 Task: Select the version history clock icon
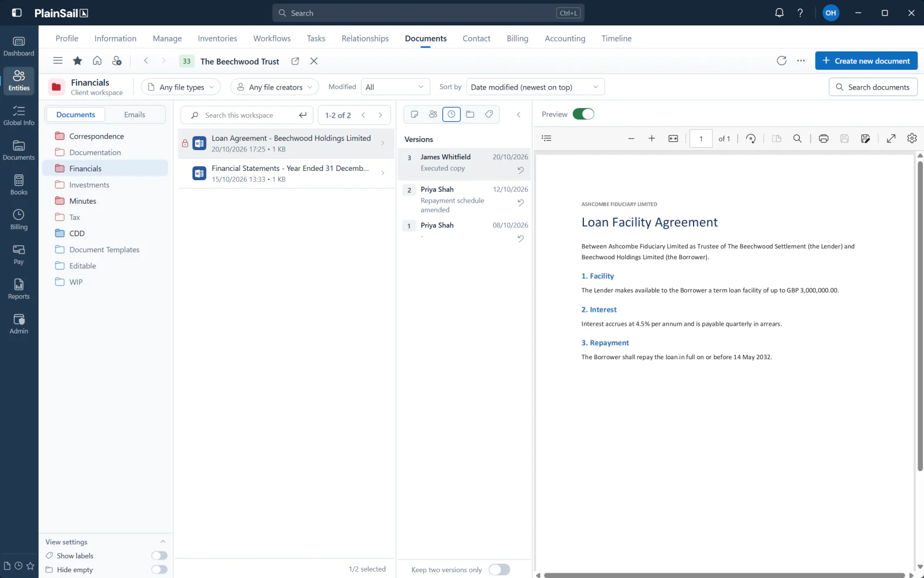452,114
